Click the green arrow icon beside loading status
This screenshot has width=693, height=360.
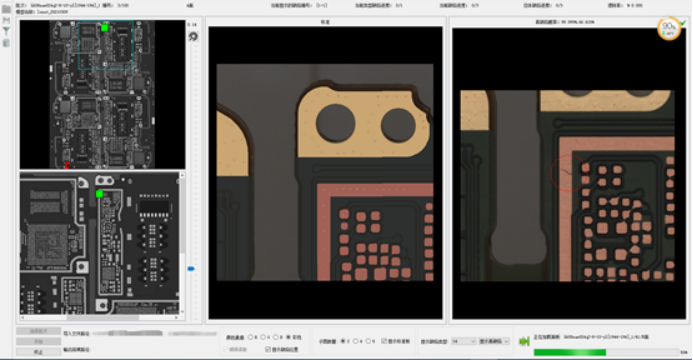524,341
